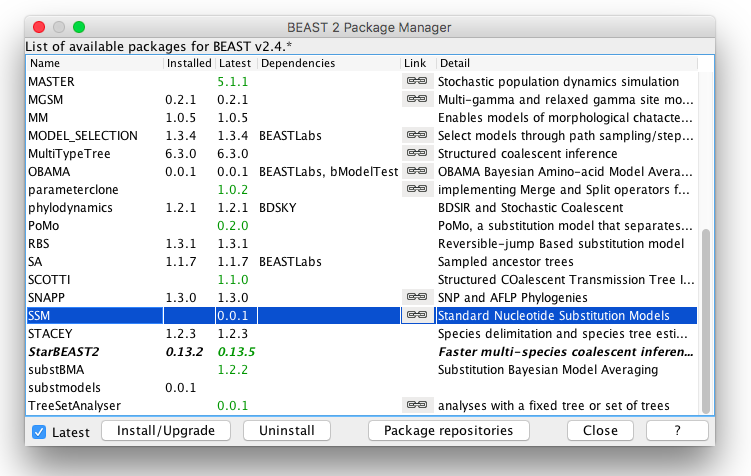Screen dimensions: 751x476
Task: Sort by the Name column header
Action: [x=94, y=63]
